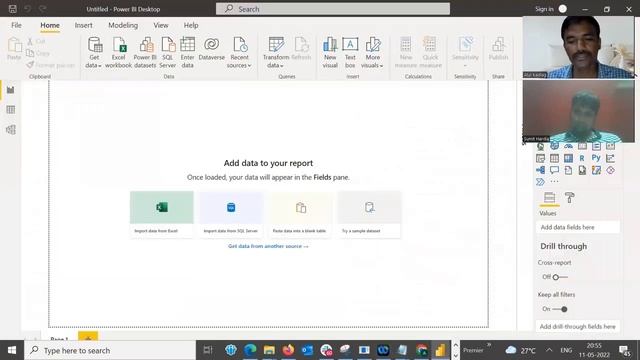The width and height of the screenshot is (640, 360).
Task: Switch to the Format paint roller tab
Action: pyautogui.click(x=569, y=198)
